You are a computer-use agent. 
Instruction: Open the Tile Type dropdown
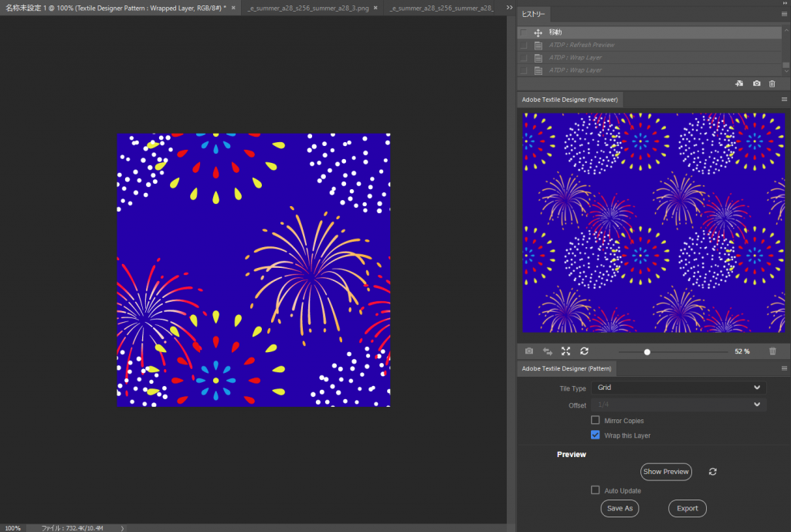click(679, 388)
